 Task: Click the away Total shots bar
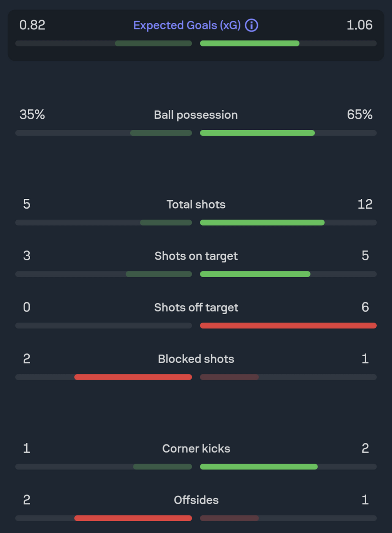tap(262, 223)
